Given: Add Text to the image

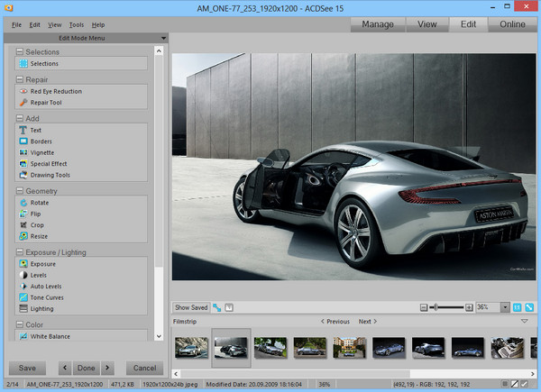Looking at the screenshot, I should click(x=36, y=131).
